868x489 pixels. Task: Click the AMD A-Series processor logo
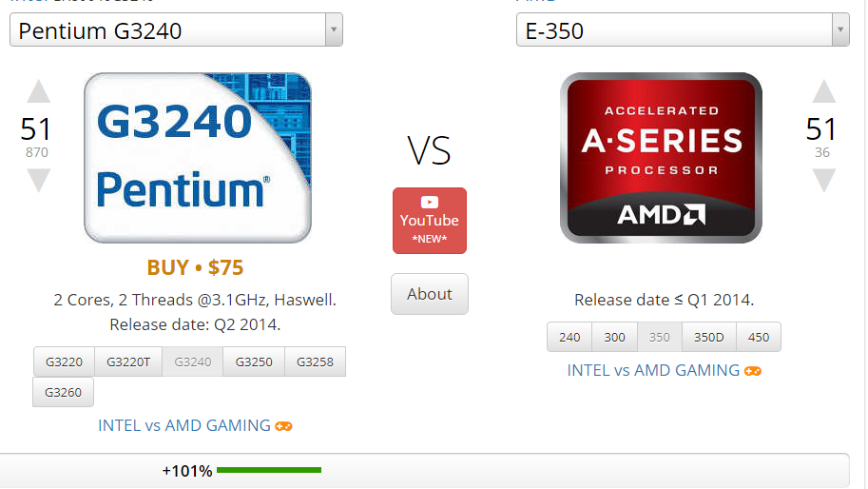pyautogui.click(x=661, y=158)
